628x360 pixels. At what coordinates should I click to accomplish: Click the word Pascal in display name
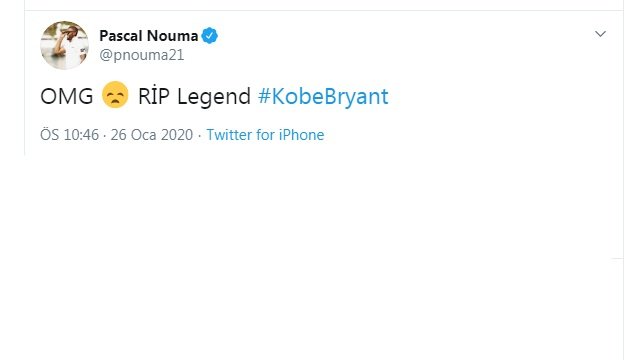click(x=121, y=36)
